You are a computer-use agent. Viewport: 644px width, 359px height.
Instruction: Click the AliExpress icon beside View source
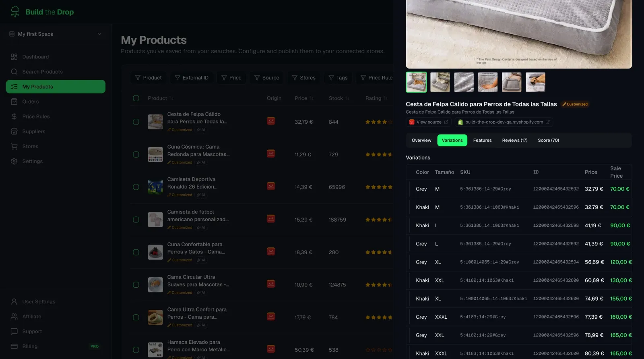click(x=412, y=122)
